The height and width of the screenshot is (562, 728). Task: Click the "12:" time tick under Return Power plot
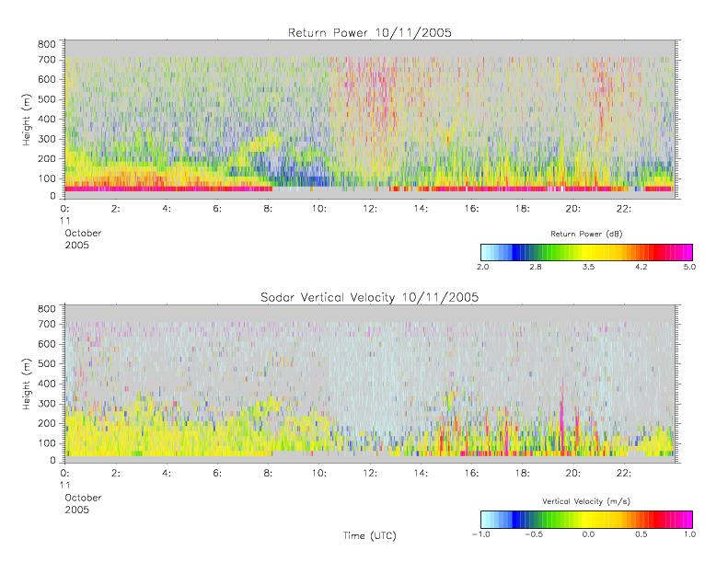click(x=370, y=209)
